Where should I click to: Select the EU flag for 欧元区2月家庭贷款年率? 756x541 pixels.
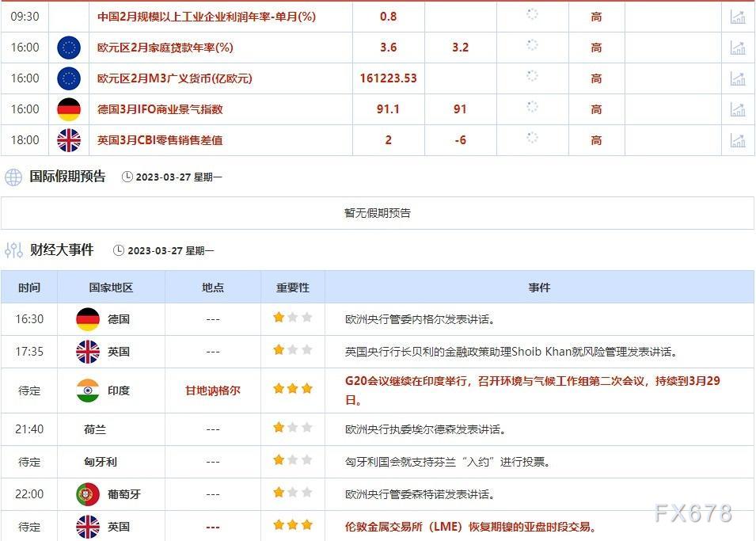(x=69, y=47)
